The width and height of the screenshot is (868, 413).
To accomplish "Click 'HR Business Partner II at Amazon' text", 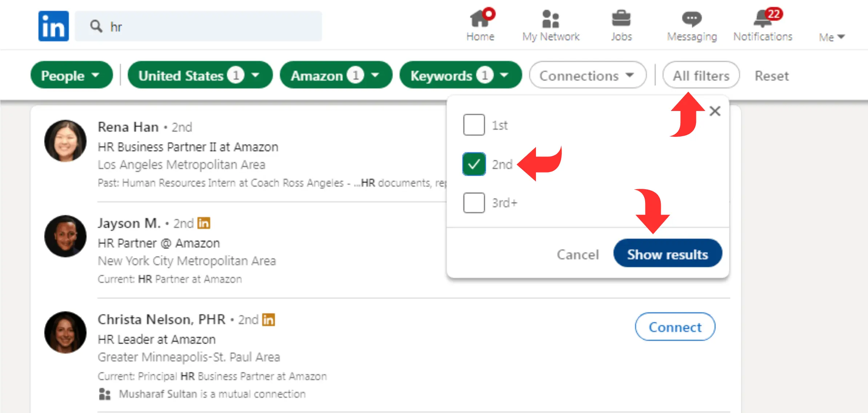I will click(188, 147).
